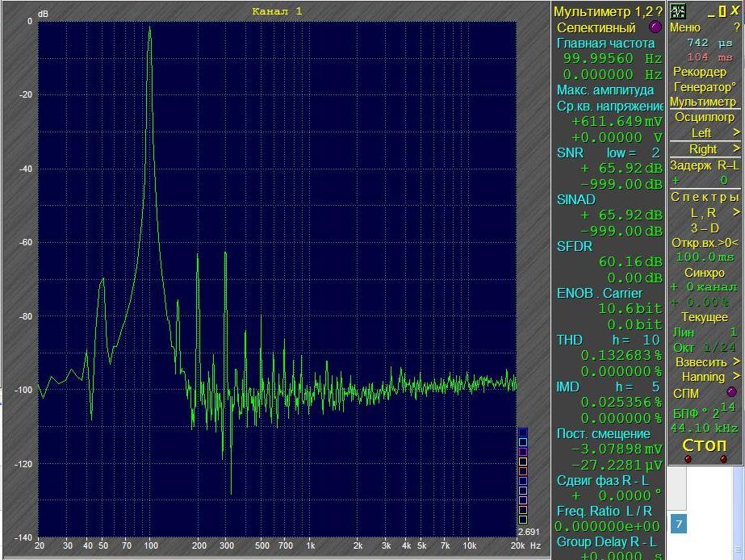Click the ? next to Мультиметр 1,2
Viewport: 745px width, 560px height.
pyautogui.click(x=659, y=11)
